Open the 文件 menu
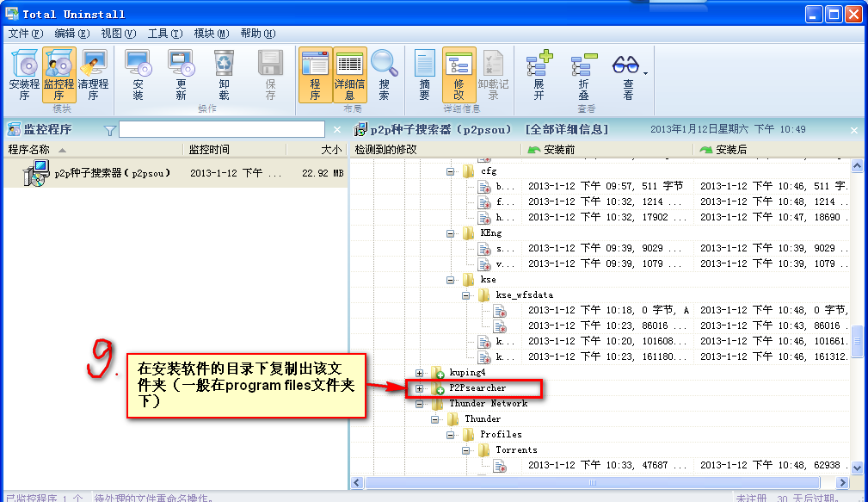The image size is (868, 502). click(25, 34)
